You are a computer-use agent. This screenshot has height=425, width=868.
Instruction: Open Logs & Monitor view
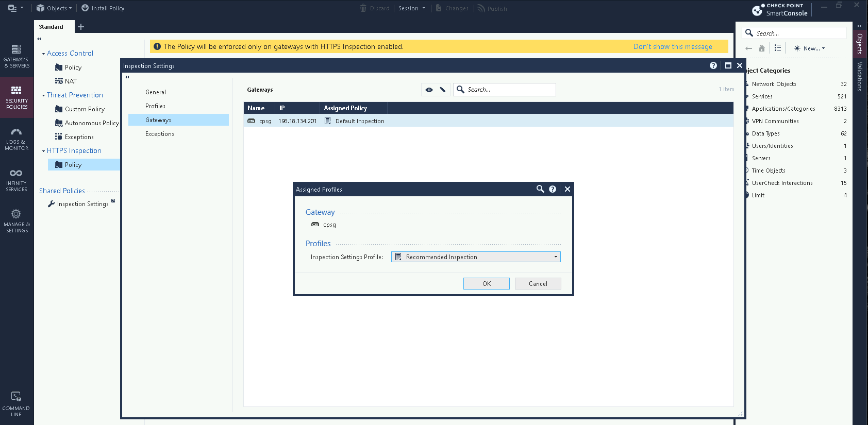click(x=16, y=139)
